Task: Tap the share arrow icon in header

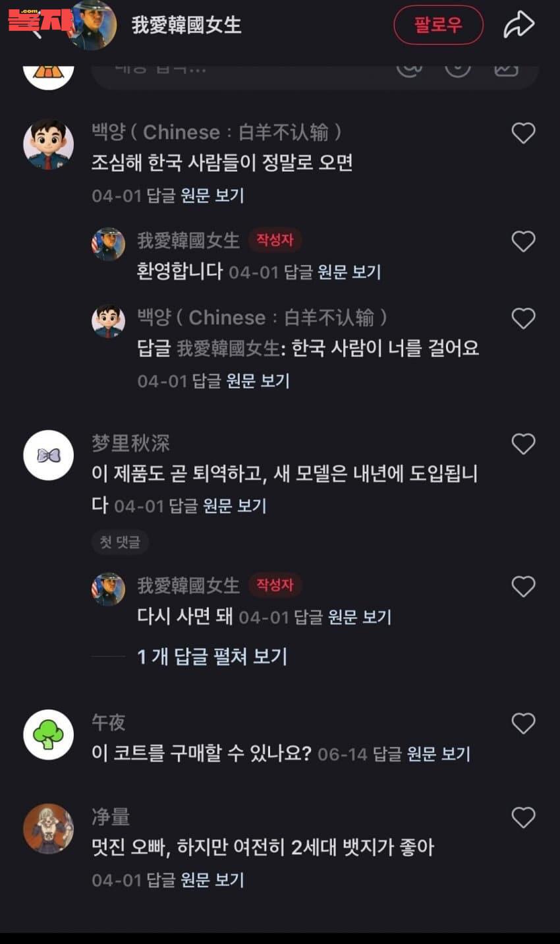Action: pos(518,25)
